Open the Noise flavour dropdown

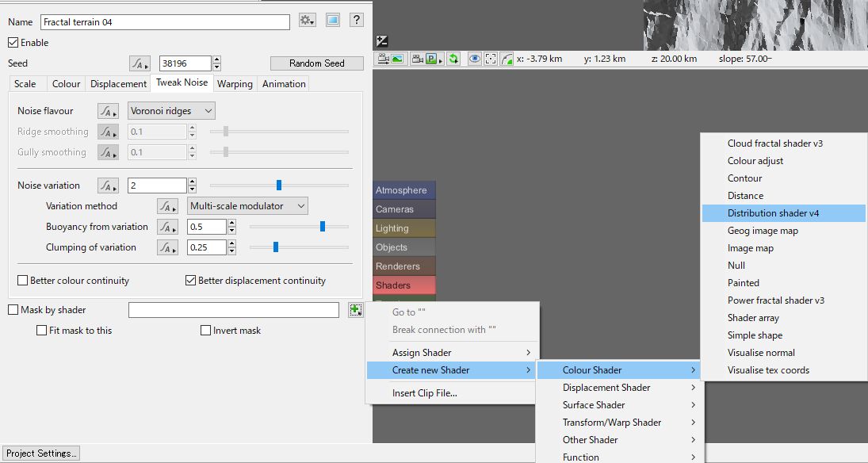pos(171,111)
